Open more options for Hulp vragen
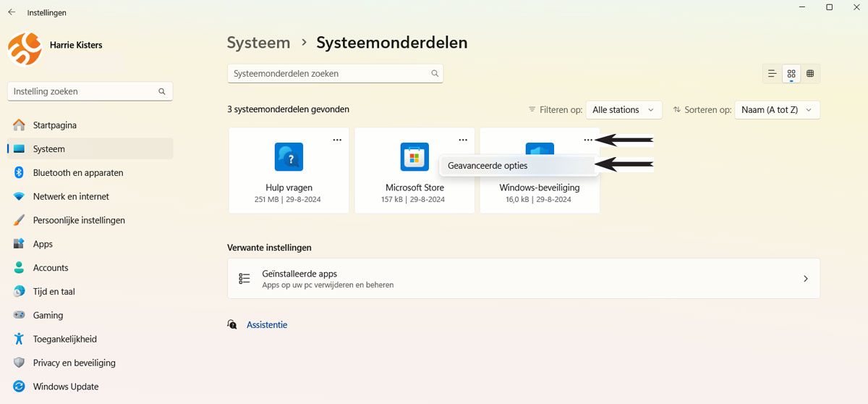Image resolution: width=868 pixels, height=404 pixels. click(337, 140)
